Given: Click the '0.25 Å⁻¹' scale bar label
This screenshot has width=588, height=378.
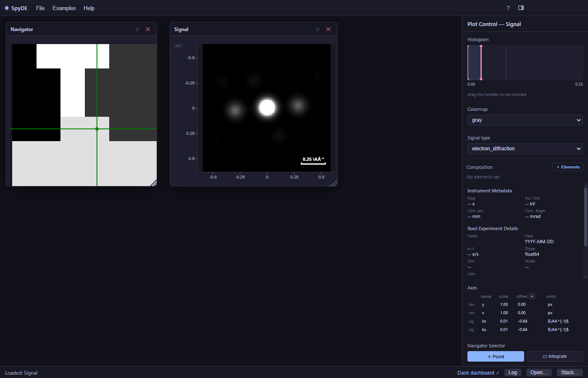Looking at the screenshot, I should [x=313, y=159].
